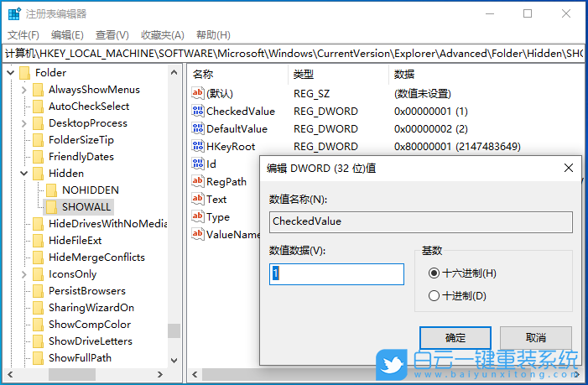Expand the DesktopProcess tree node

24,123
